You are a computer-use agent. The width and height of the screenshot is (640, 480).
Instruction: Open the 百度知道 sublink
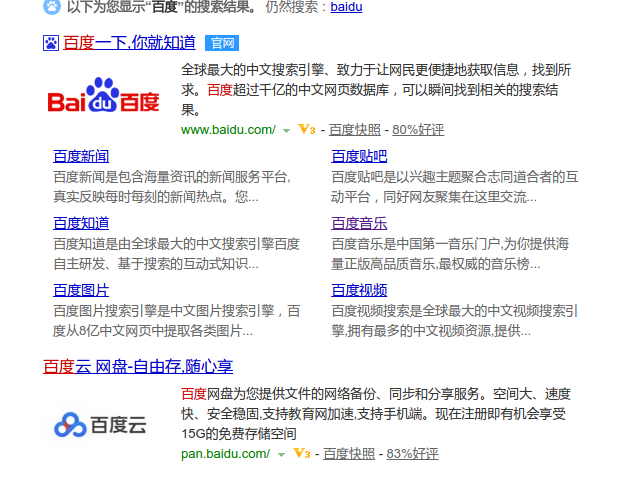point(81,223)
